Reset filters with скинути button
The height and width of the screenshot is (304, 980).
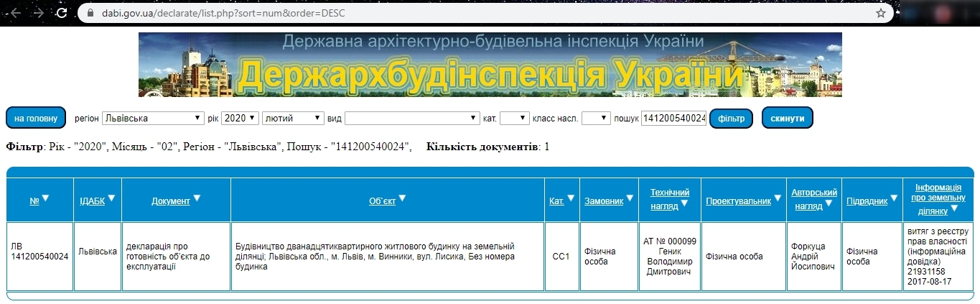[x=788, y=118]
